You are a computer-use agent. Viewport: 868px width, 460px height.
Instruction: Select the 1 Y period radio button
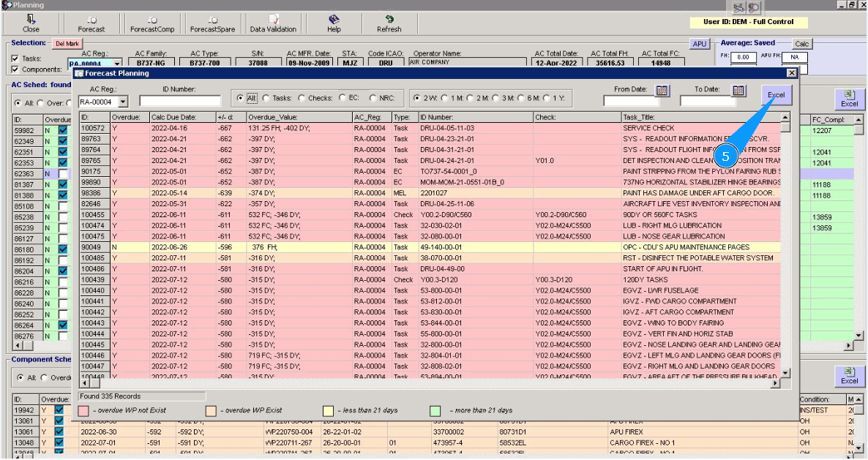click(x=547, y=98)
